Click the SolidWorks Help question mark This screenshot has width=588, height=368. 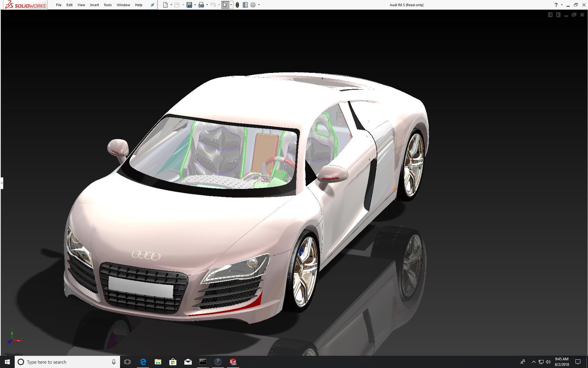pyautogui.click(x=556, y=5)
